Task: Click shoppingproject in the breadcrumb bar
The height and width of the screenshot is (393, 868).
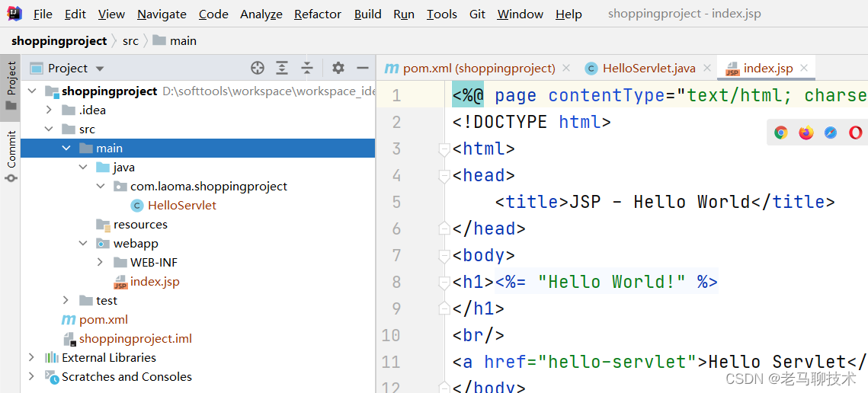Action: pyautogui.click(x=59, y=41)
